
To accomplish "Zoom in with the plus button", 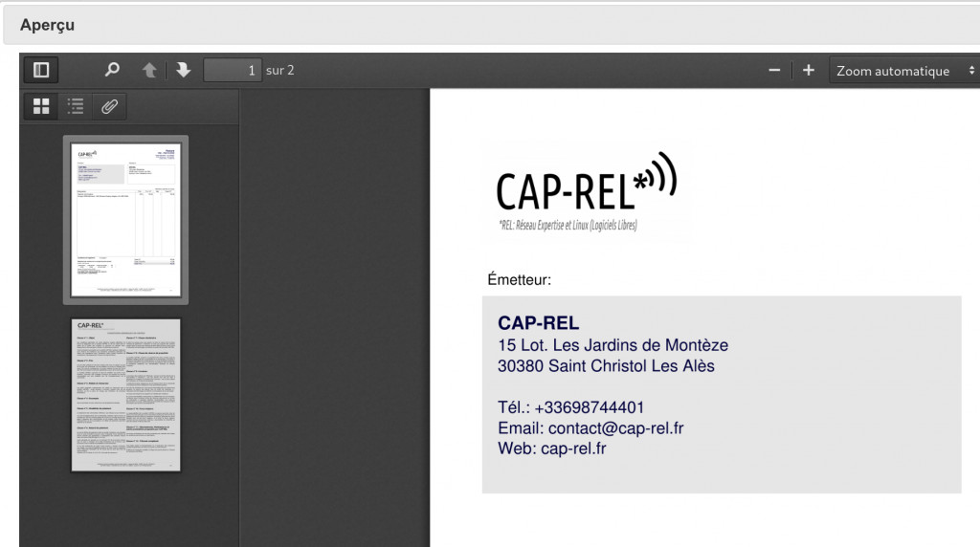I will point(808,71).
